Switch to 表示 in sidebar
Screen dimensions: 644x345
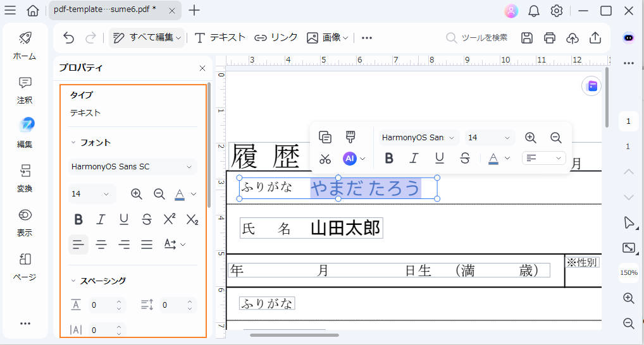[25, 222]
